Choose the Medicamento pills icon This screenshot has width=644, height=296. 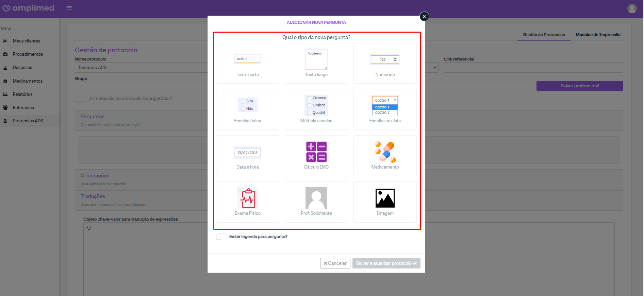pos(385,152)
